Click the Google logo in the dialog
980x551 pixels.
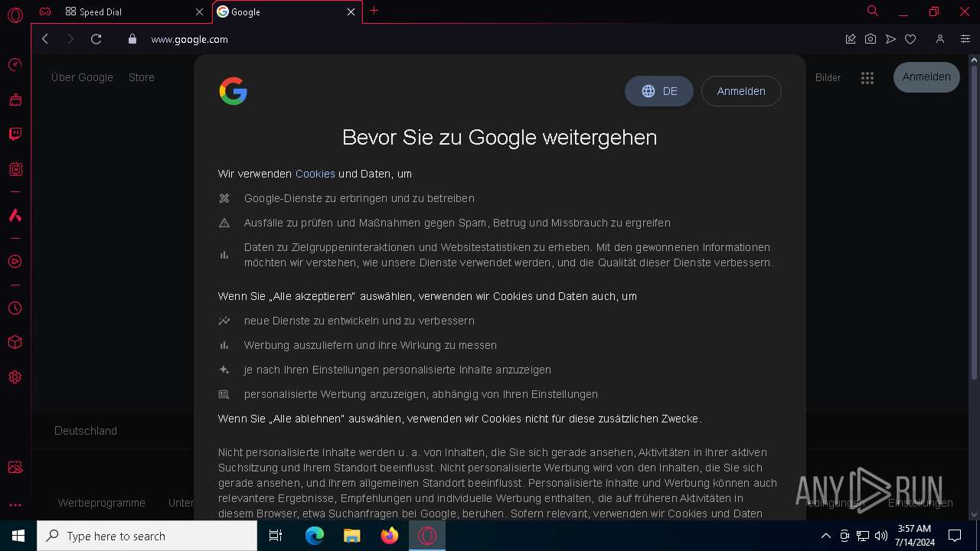[x=233, y=91]
